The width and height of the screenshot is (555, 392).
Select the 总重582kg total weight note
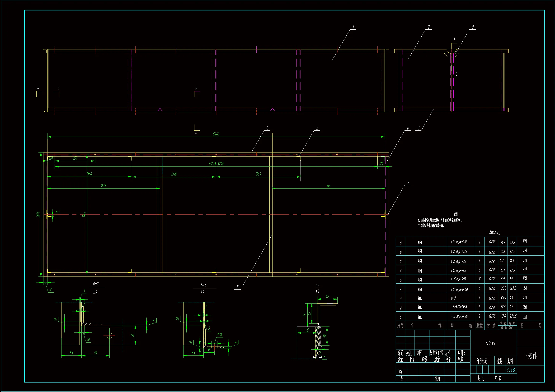(494, 233)
